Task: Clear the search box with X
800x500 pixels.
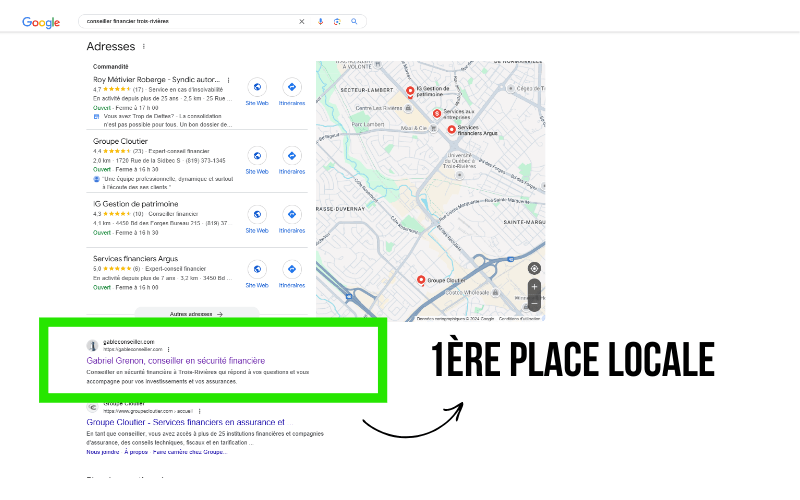Action: [302, 21]
